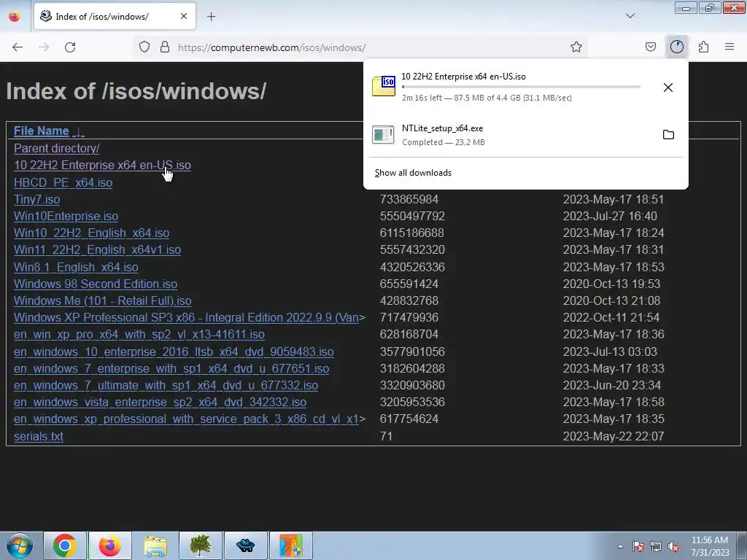Click the address bar URL field
This screenshot has width=747, height=560.
tap(362, 47)
